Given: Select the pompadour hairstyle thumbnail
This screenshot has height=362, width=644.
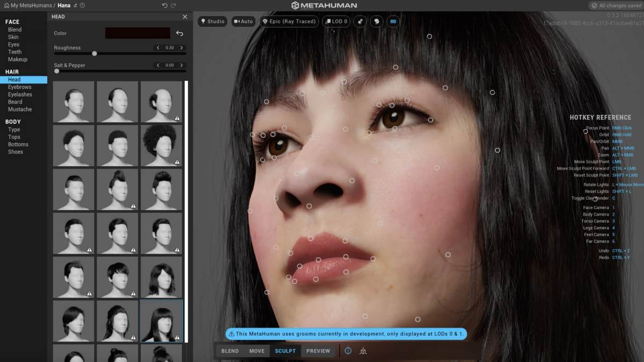Looking at the screenshot, I should click(x=161, y=189).
